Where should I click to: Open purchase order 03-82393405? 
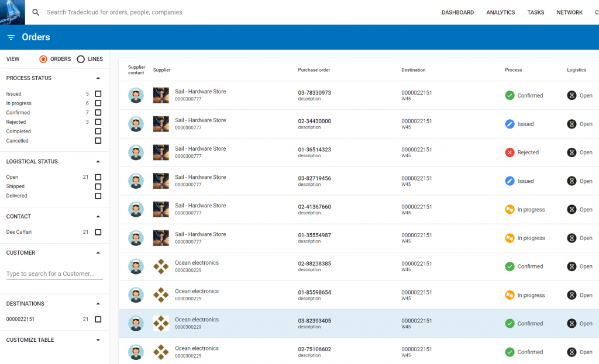(314, 321)
